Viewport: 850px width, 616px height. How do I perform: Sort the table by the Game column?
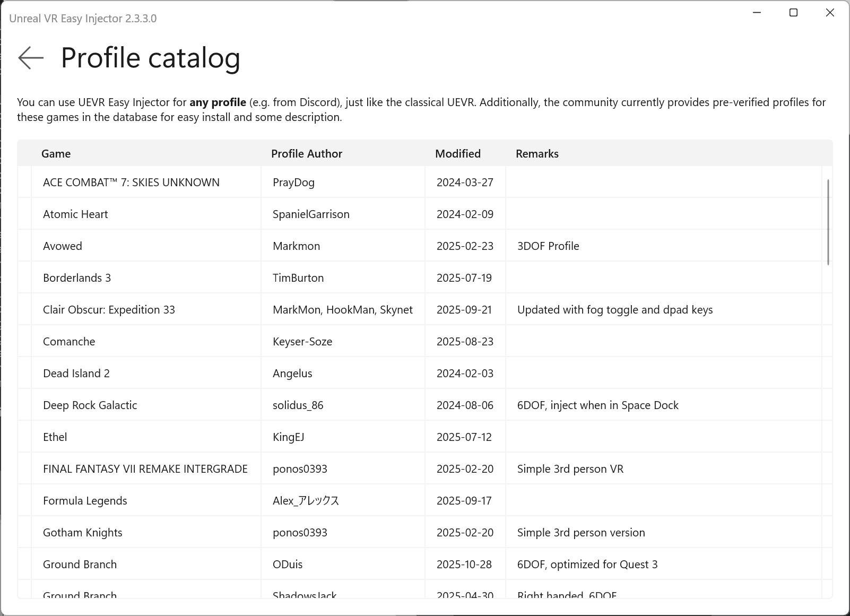pyautogui.click(x=56, y=153)
